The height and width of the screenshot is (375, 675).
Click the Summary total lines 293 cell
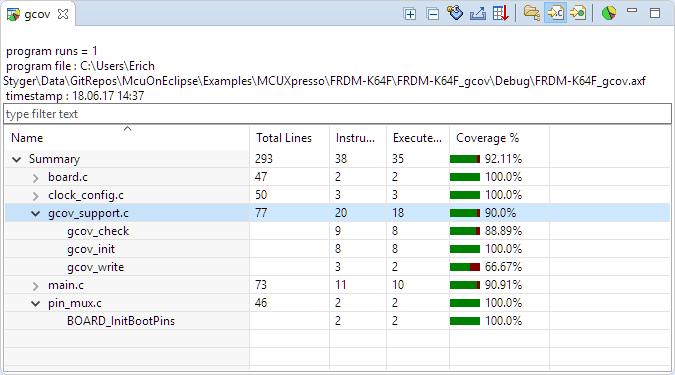pos(263,159)
